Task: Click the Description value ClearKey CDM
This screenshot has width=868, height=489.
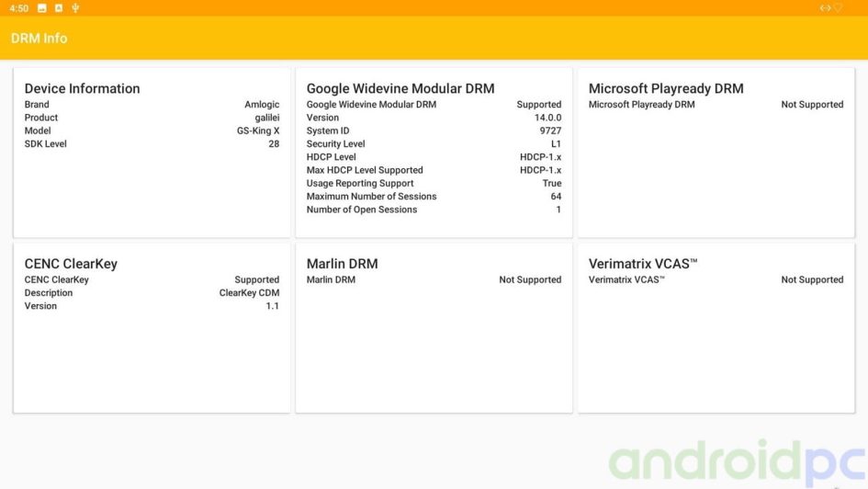Action: [x=249, y=292]
